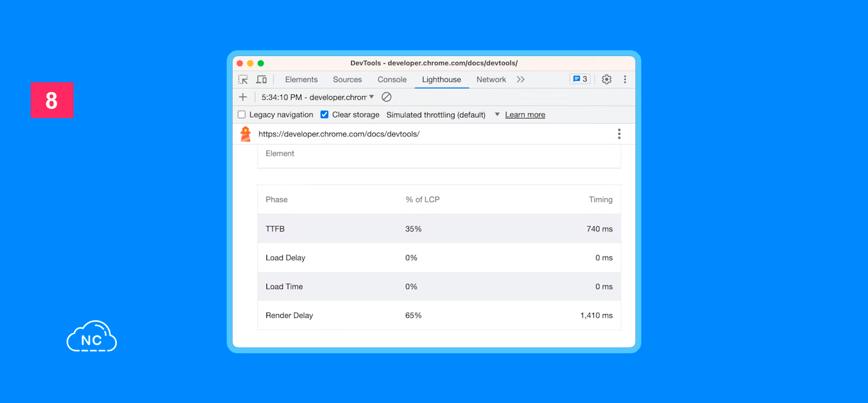This screenshot has width=868, height=403.
Task: Open the more tabs chevron
Action: click(x=521, y=79)
